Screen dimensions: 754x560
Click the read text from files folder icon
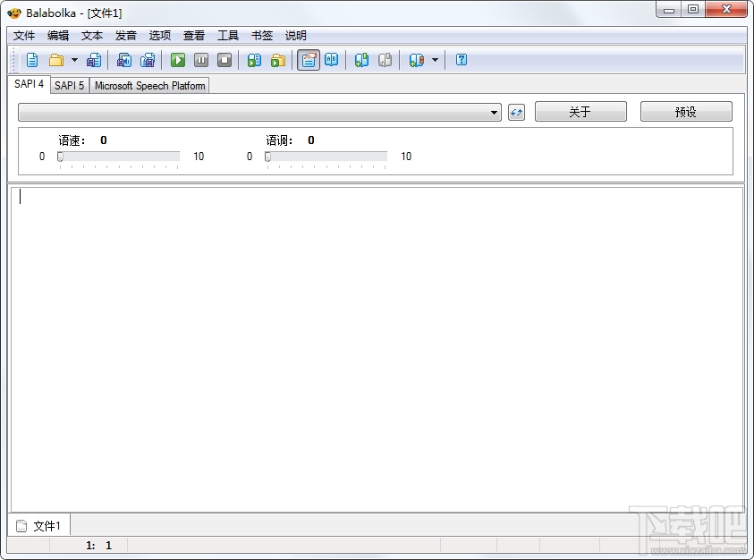click(278, 60)
